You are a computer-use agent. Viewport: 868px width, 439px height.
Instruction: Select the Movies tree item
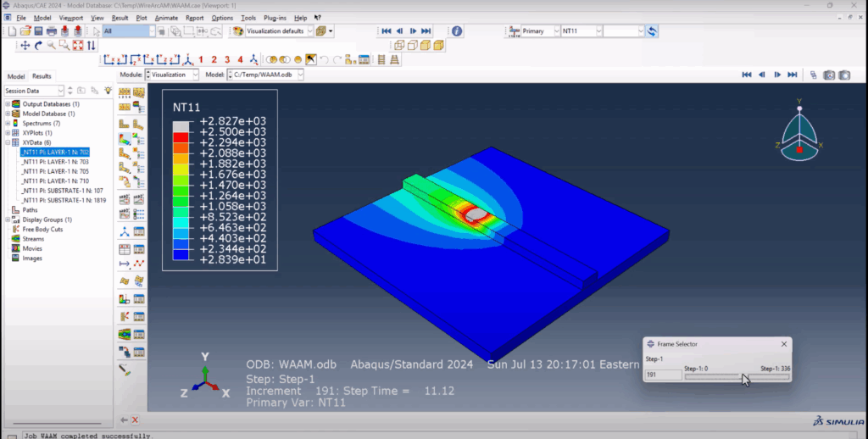coord(32,248)
